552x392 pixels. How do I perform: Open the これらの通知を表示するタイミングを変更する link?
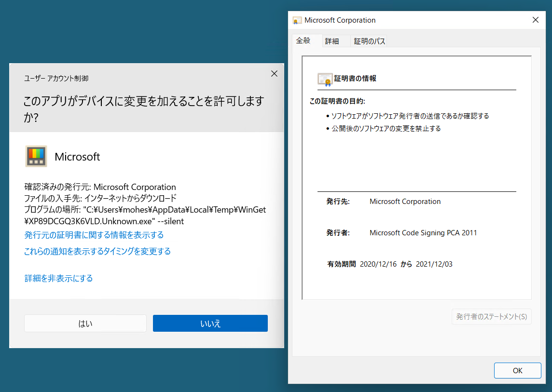tap(97, 251)
